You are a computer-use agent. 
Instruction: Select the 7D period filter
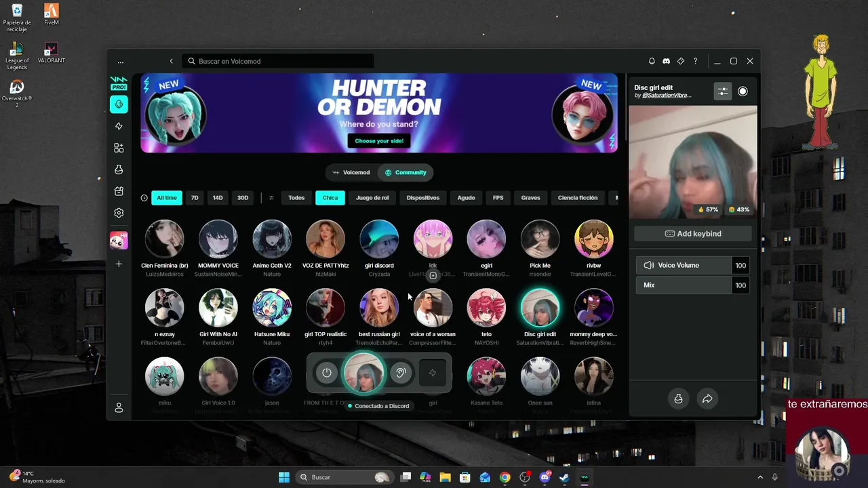195,198
